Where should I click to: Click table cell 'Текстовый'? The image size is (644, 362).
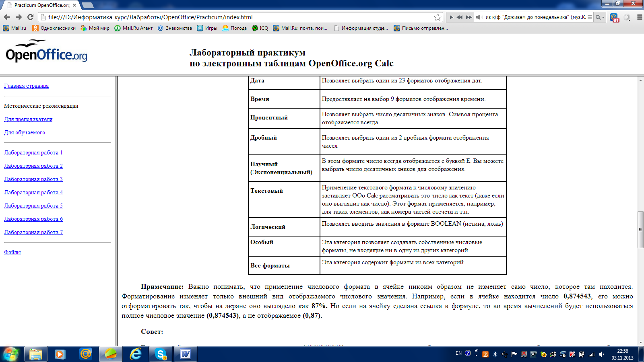click(x=284, y=199)
